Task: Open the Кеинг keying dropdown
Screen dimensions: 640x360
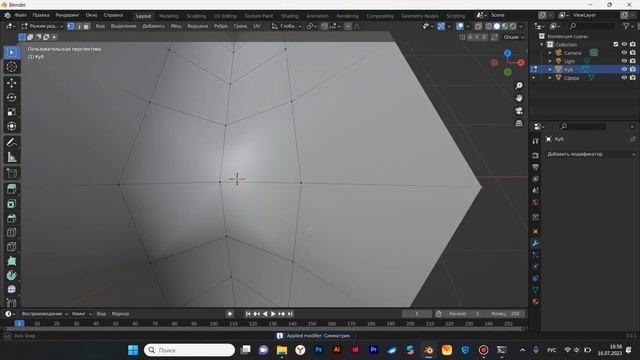Action: click(x=81, y=314)
